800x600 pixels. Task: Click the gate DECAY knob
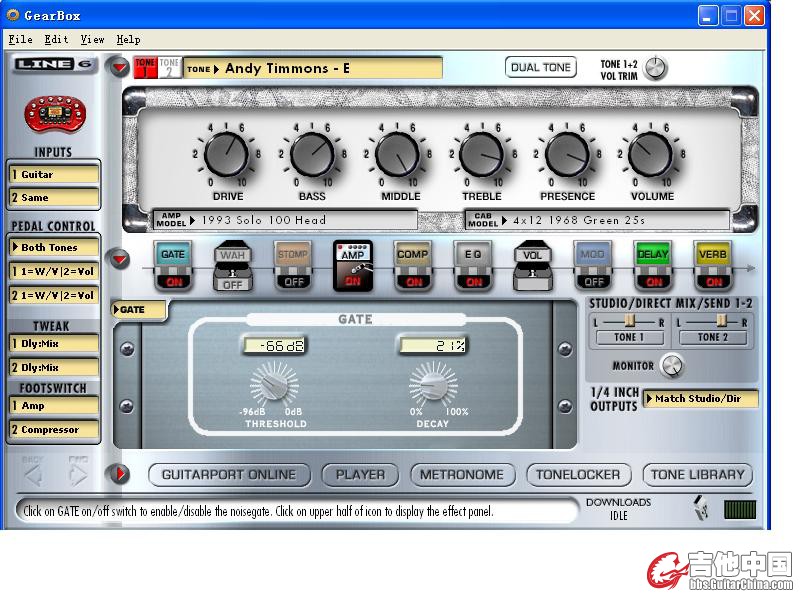pyautogui.click(x=433, y=385)
